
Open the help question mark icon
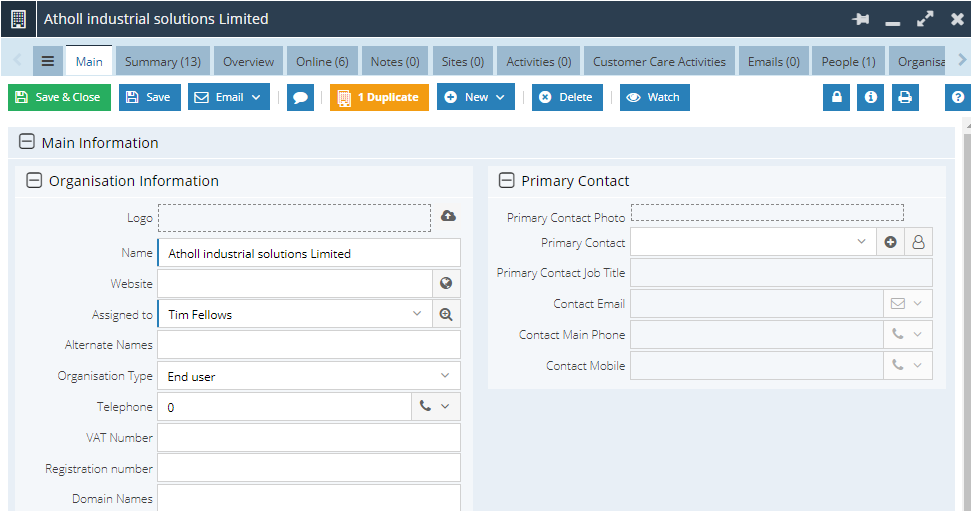click(958, 98)
